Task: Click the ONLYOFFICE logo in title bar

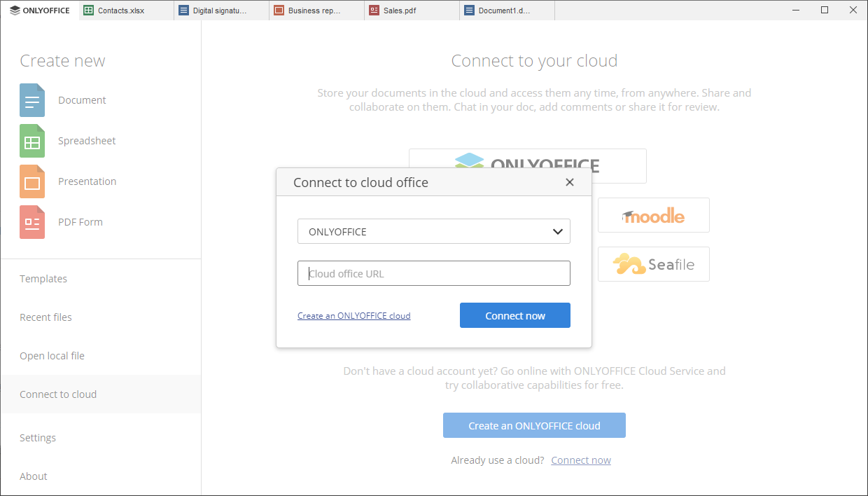Action: click(x=40, y=11)
